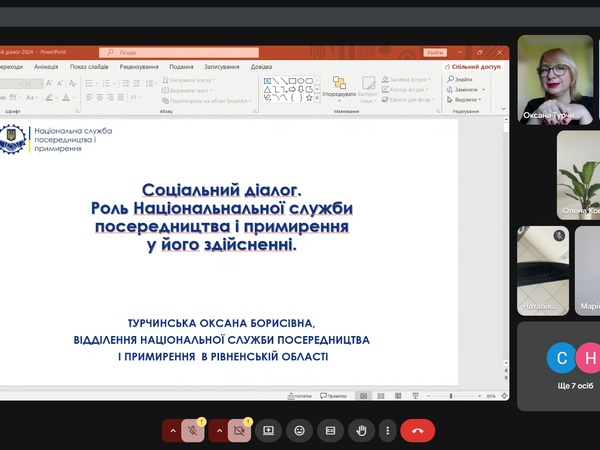600x450 pixels.
Task: Turn on closed captions
Action: tap(331, 430)
